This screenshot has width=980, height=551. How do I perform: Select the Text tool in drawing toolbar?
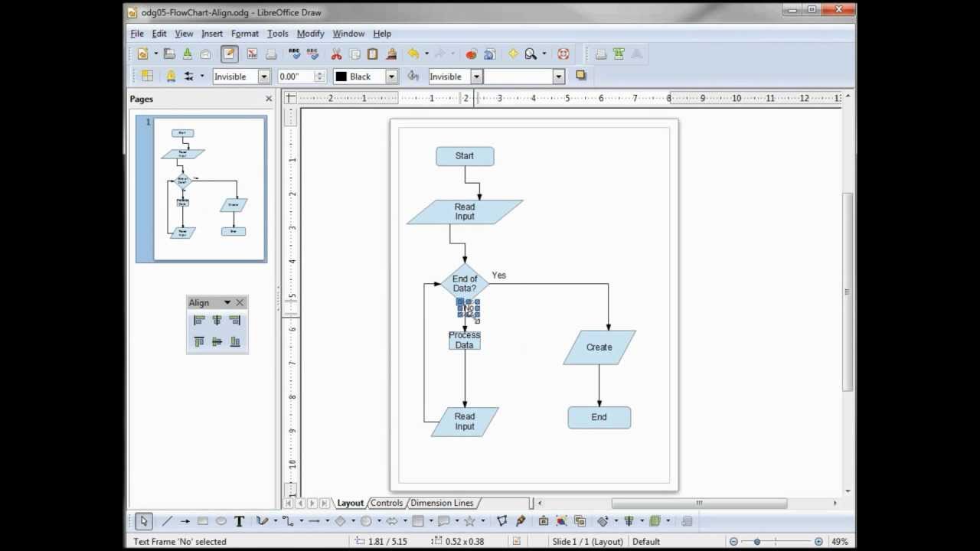point(239,521)
